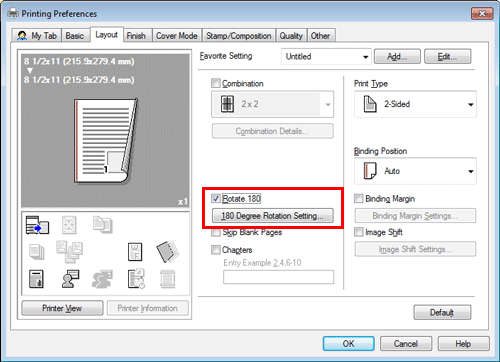Click the grayed scattered multi-page icon
This screenshot has height=362, width=500.
(69, 252)
